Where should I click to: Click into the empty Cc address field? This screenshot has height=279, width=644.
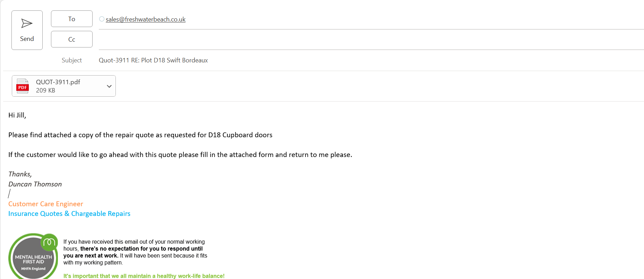coord(347,40)
